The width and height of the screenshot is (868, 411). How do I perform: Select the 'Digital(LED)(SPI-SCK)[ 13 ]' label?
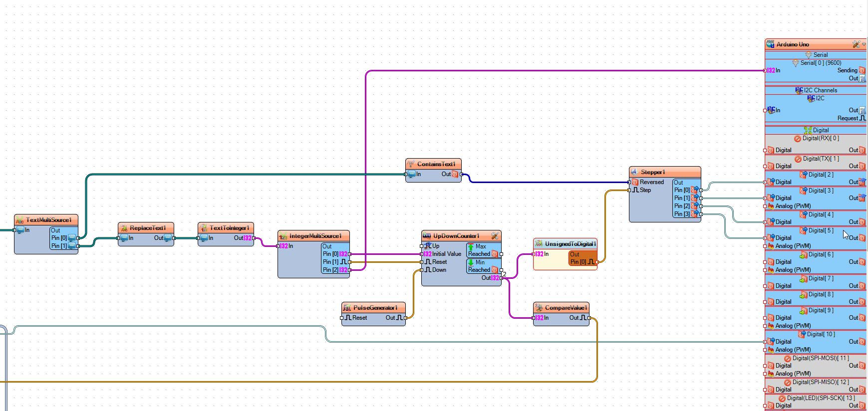tap(821, 398)
